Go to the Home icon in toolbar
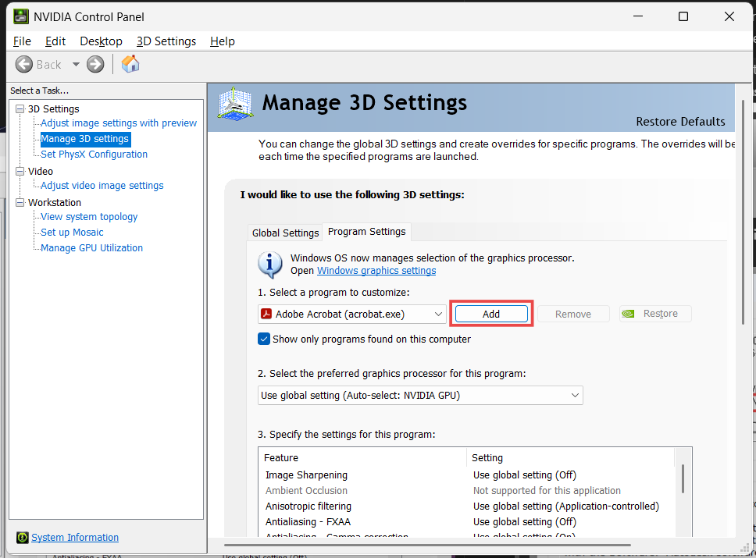Viewport: 756px width, 558px height. (130, 64)
